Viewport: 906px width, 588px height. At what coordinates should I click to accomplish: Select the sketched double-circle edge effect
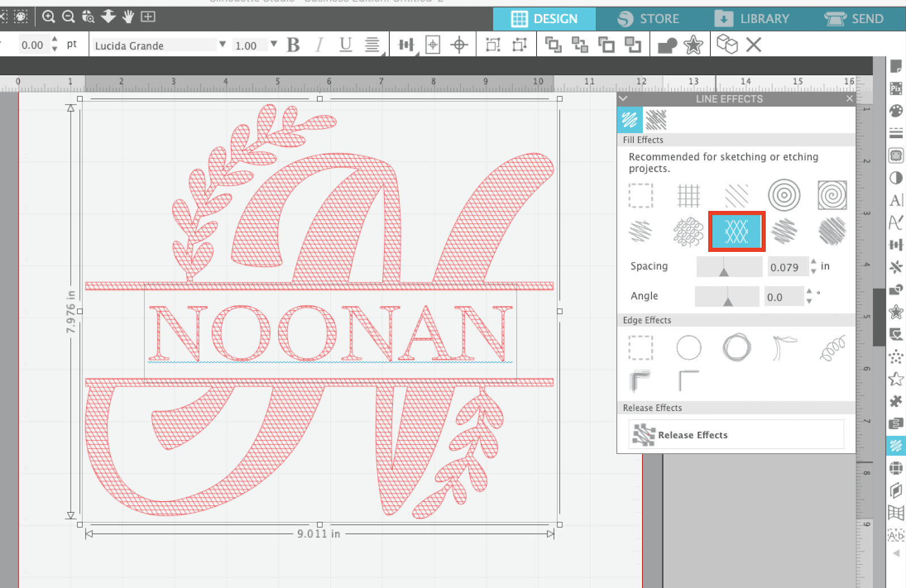coord(737,347)
